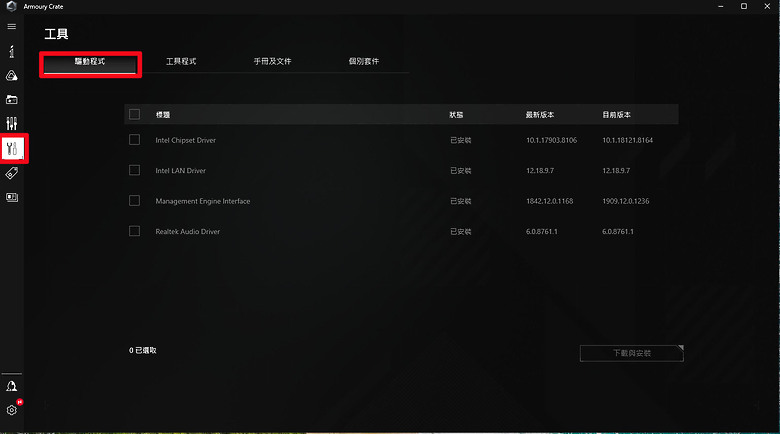Switch to the 驅動程式 tab
This screenshot has height=434, width=780.
tap(90, 64)
